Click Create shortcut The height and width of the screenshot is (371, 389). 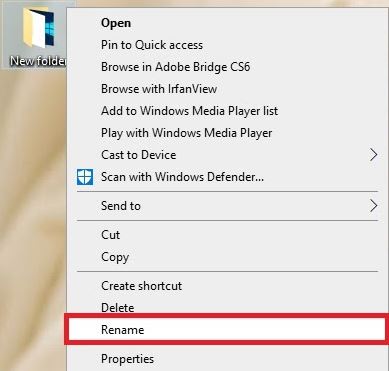click(x=141, y=286)
